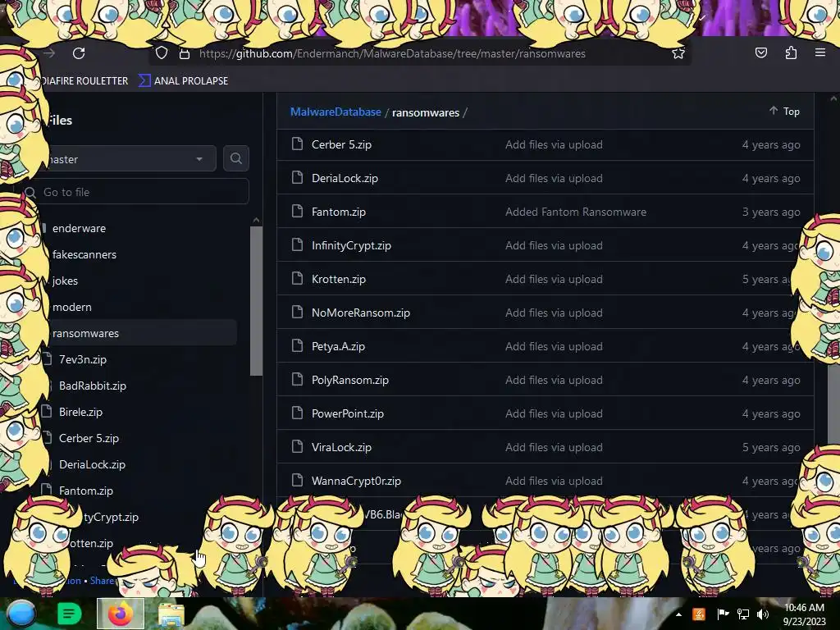Image resolution: width=840 pixels, height=630 pixels.
Task: Go to MalwareDatabase breadcrumb link
Action: [336, 112]
